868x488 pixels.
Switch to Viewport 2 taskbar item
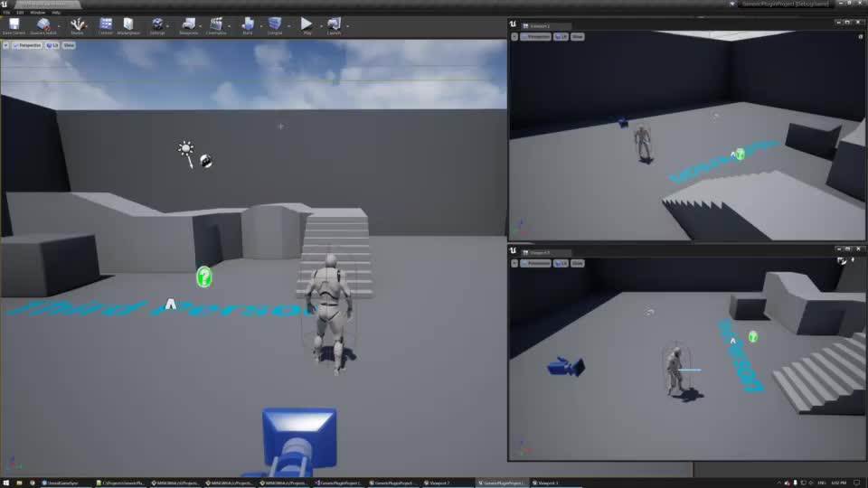pyautogui.click(x=448, y=483)
